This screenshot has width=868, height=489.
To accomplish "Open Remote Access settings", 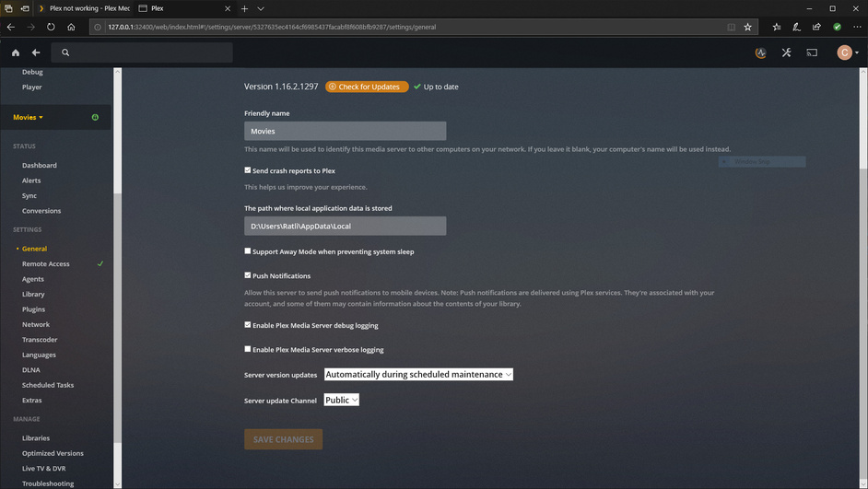I will point(46,264).
